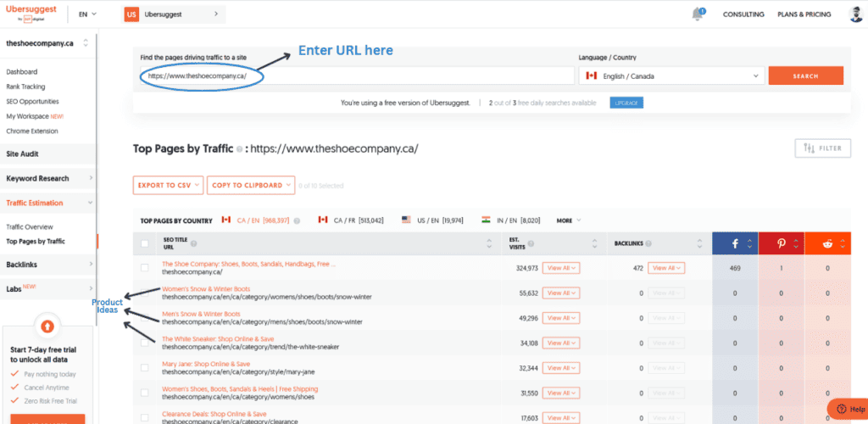This screenshot has height=424, width=868.
Task: Open Plans & Pricing in the top bar
Action: coord(804,14)
